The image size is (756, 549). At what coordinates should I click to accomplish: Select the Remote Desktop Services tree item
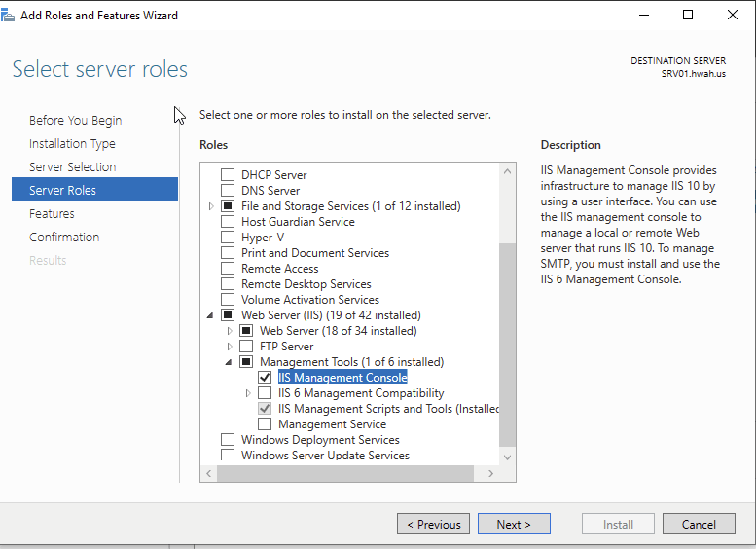306,284
